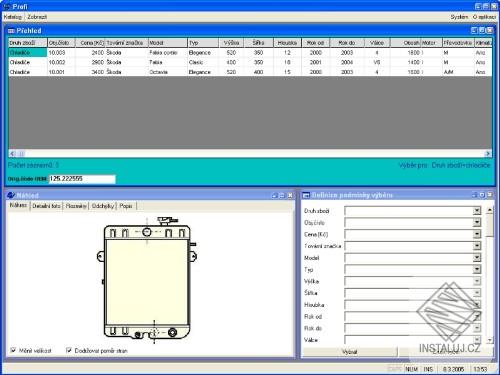The height and width of the screenshot is (375, 500).
Task: Expand the Tovární značka dropdown
Action: (477, 246)
